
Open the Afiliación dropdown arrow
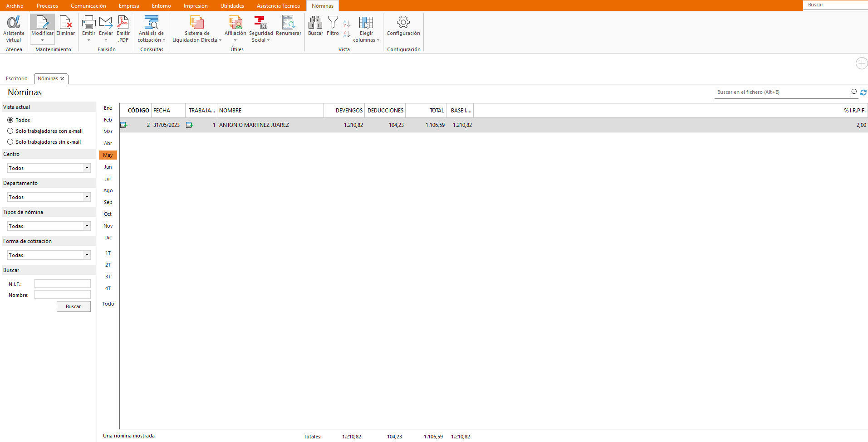(x=235, y=40)
